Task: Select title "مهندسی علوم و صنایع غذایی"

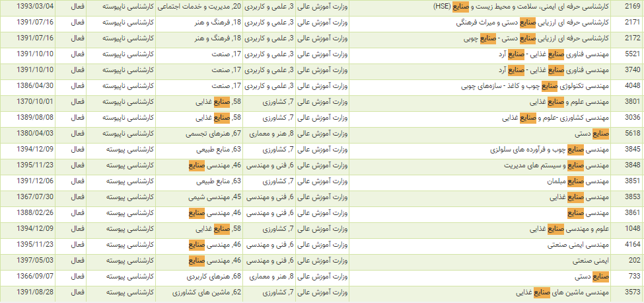Action: 569,101
